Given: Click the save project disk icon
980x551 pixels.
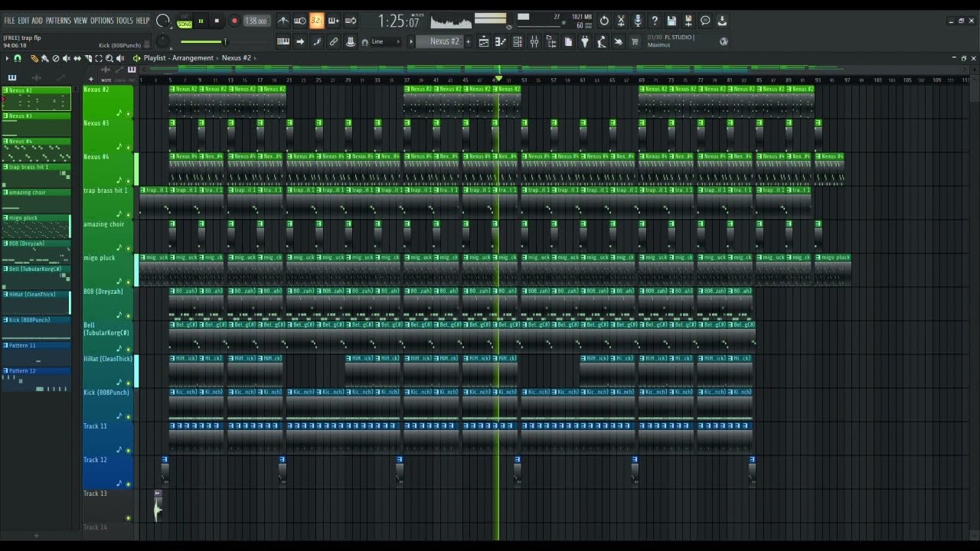Looking at the screenshot, I should (671, 21).
